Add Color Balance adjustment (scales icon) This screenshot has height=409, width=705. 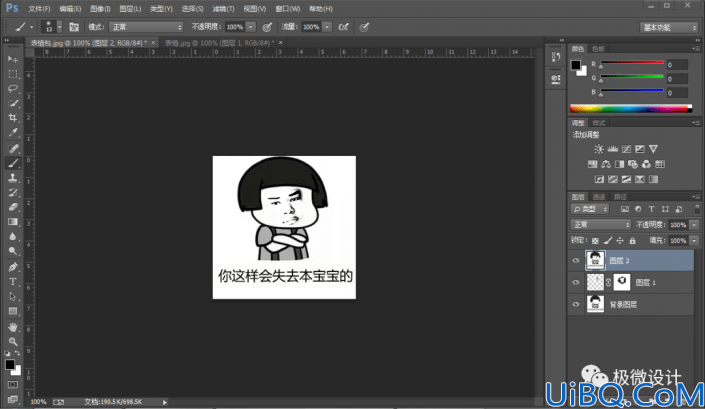pyautogui.click(x=606, y=164)
